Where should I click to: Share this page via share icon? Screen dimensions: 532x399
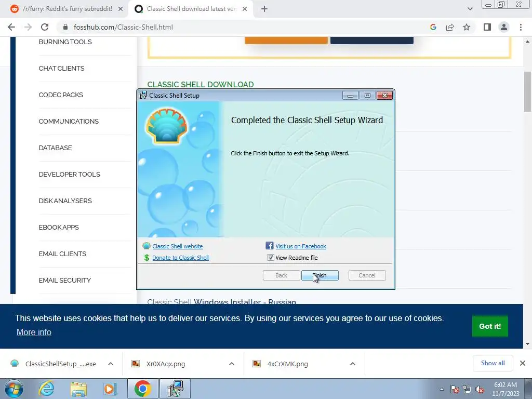[x=450, y=27]
